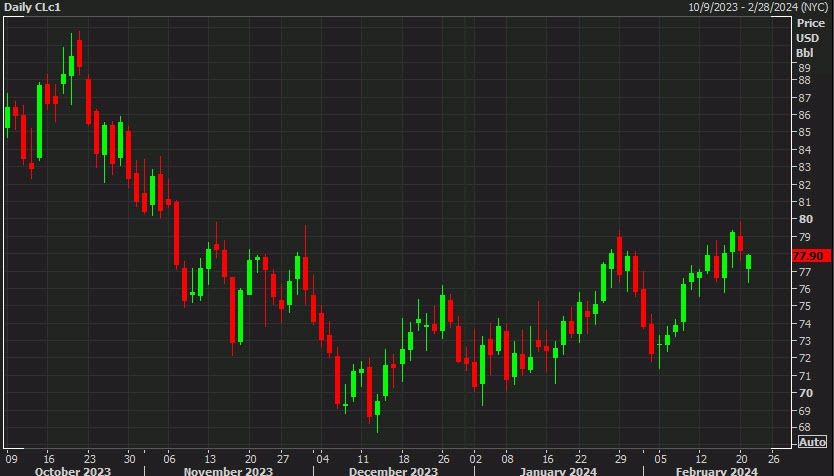
Task: Click the USD unit label
Action: [x=807, y=38]
